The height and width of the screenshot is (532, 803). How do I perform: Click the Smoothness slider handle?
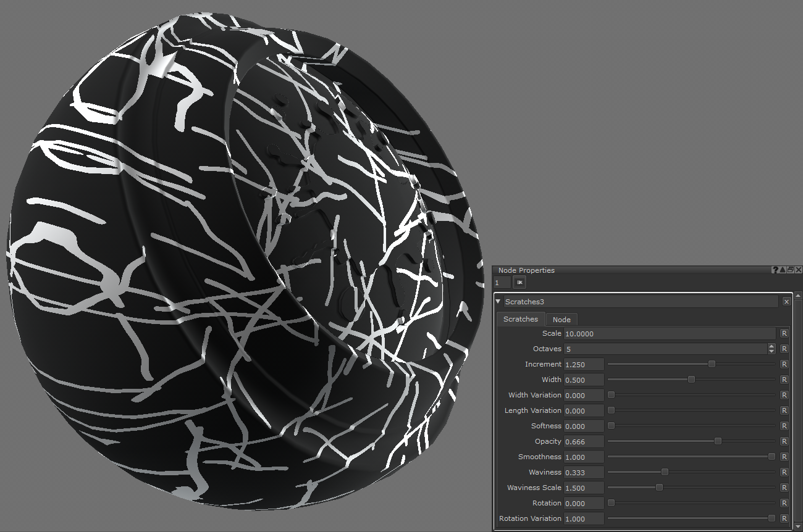click(x=771, y=457)
